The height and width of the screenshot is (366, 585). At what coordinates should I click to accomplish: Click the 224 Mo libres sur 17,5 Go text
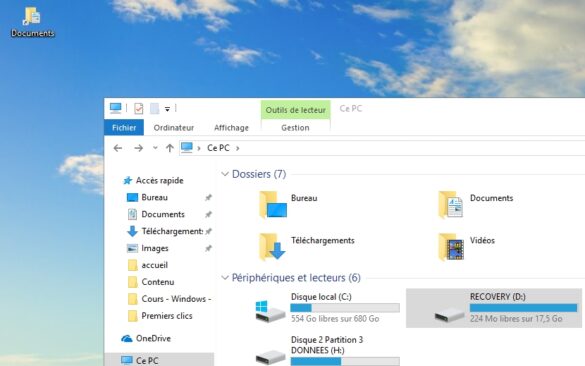point(516,319)
